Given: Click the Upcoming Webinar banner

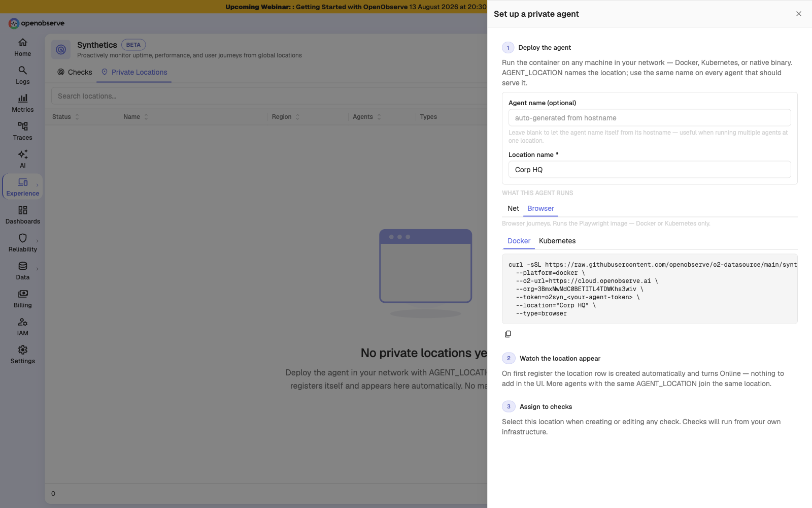Looking at the screenshot, I should click(x=356, y=7).
